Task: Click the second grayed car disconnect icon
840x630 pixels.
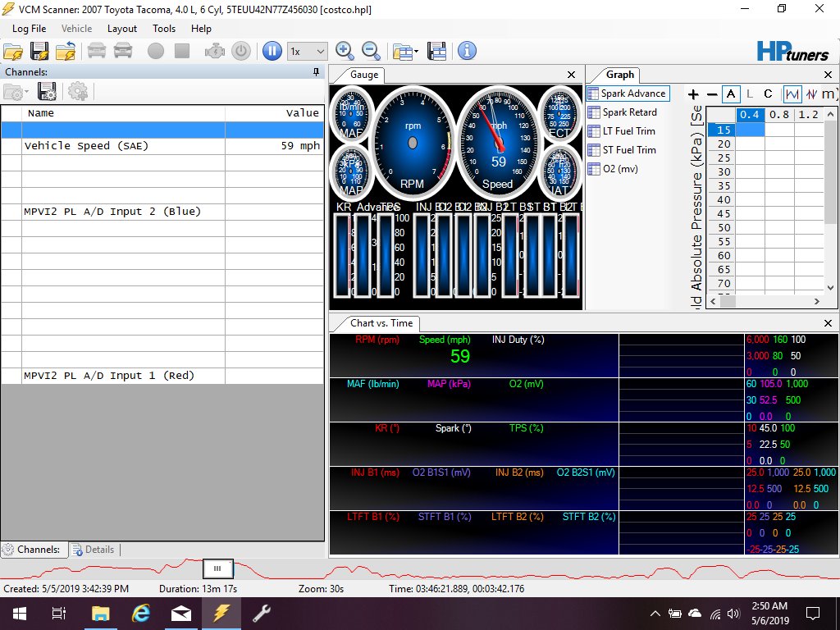Action: point(123,51)
